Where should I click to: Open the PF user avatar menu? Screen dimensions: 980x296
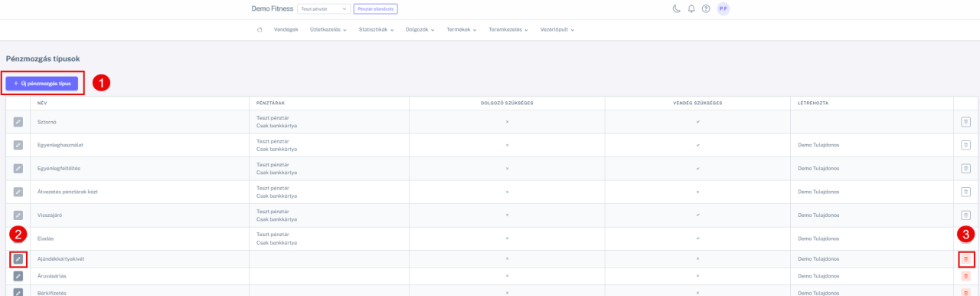(724, 8)
